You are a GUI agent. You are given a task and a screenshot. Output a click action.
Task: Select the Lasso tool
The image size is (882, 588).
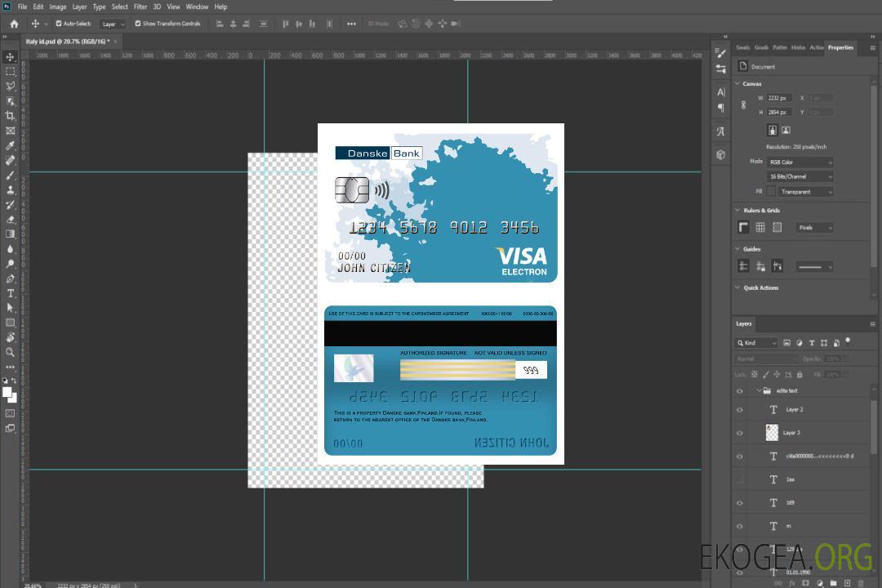click(x=10, y=87)
